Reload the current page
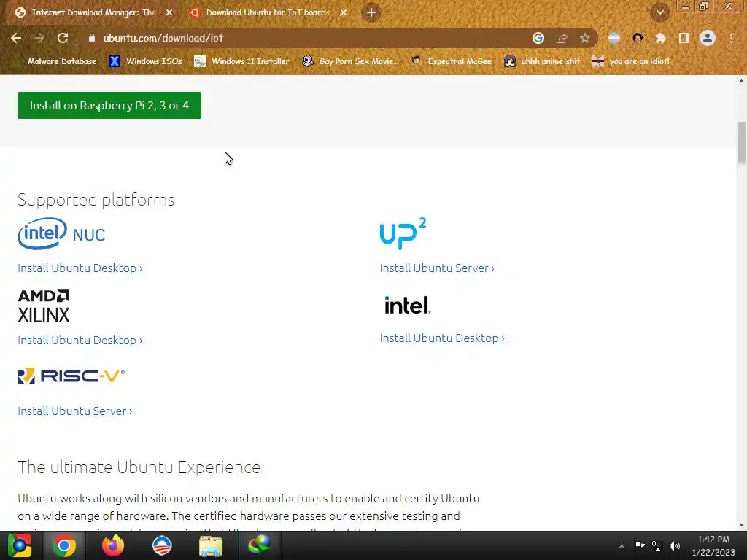This screenshot has width=747, height=560. click(63, 38)
